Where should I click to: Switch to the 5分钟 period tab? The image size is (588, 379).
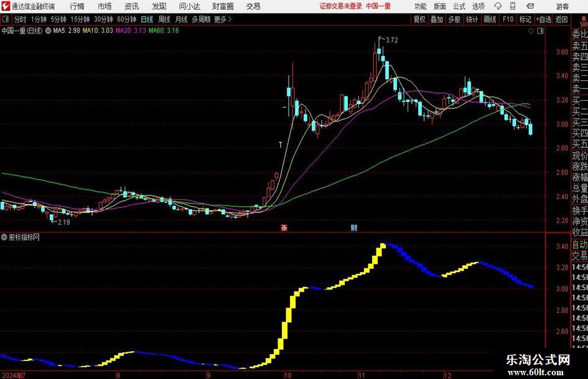58,19
